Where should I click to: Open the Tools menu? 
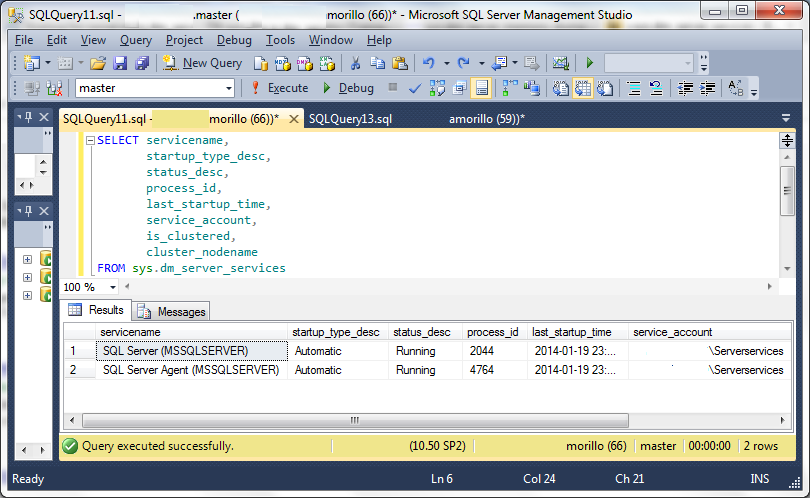280,40
